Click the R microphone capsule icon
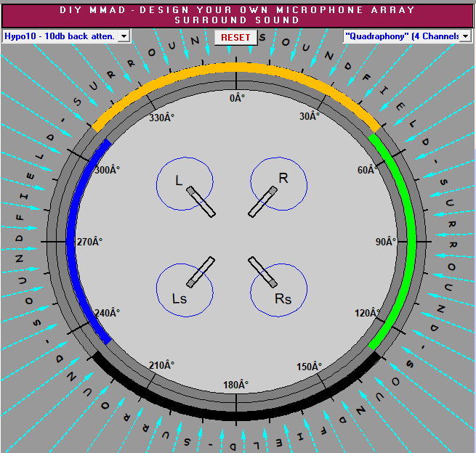The height and width of the screenshot is (453, 476). click(x=263, y=201)
